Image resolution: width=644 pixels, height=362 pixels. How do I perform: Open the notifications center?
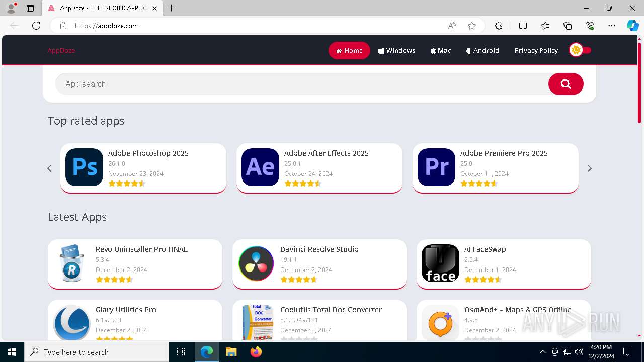[x=627, y=352]
